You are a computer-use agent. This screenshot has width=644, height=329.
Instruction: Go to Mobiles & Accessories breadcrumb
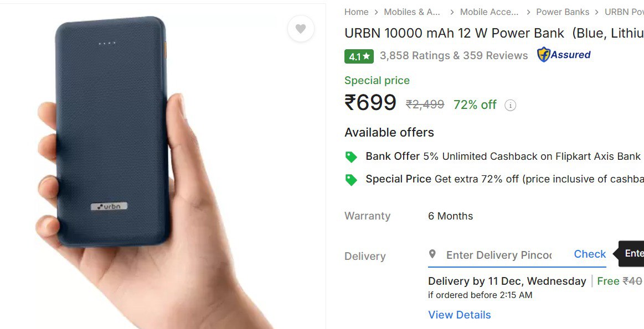tap(412, 12)
